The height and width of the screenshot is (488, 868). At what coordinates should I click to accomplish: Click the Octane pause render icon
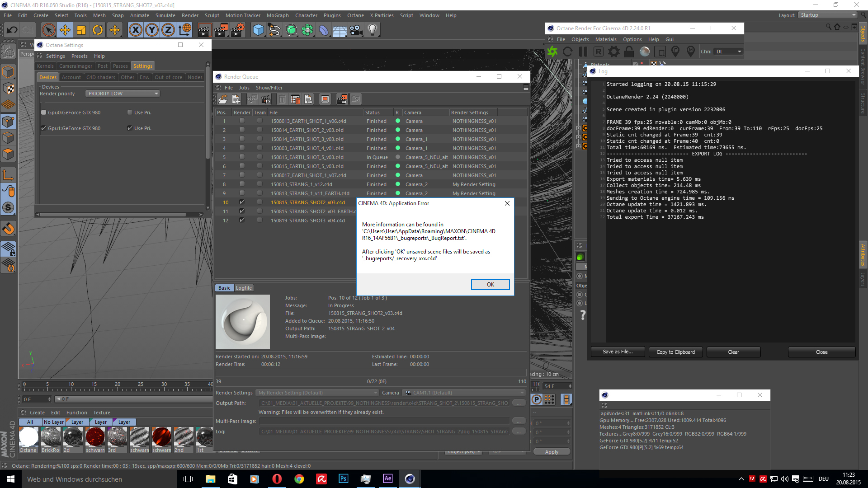click(x=583, y=52)
